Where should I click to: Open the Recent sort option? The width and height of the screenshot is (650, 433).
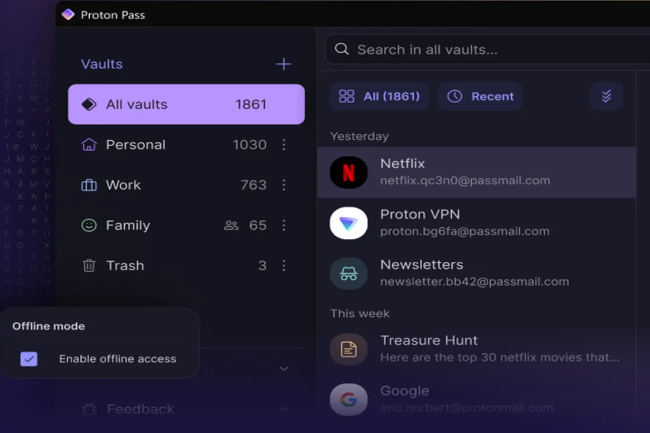click(480, 96)
